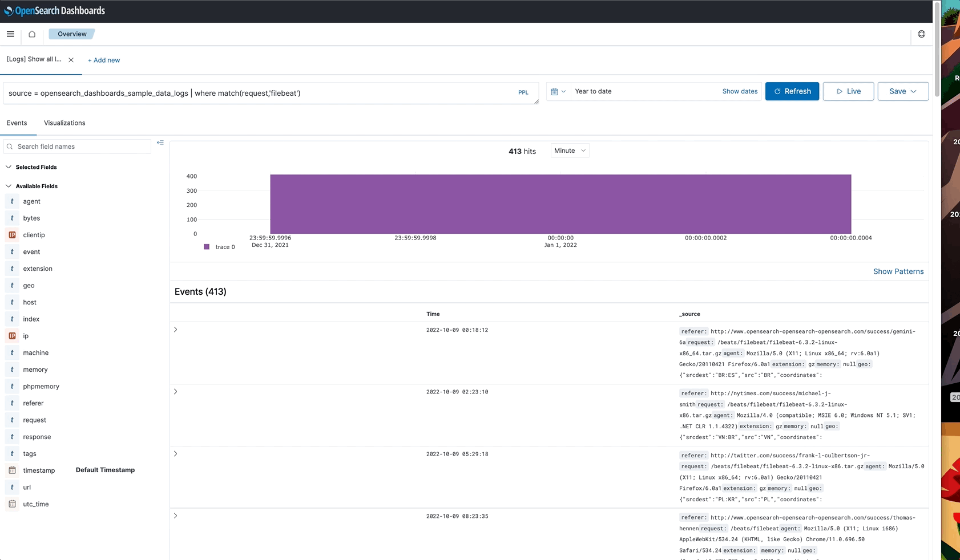Click Show Patterns link
The width and height of the screenshot is (960, 560).
point(898,271)
